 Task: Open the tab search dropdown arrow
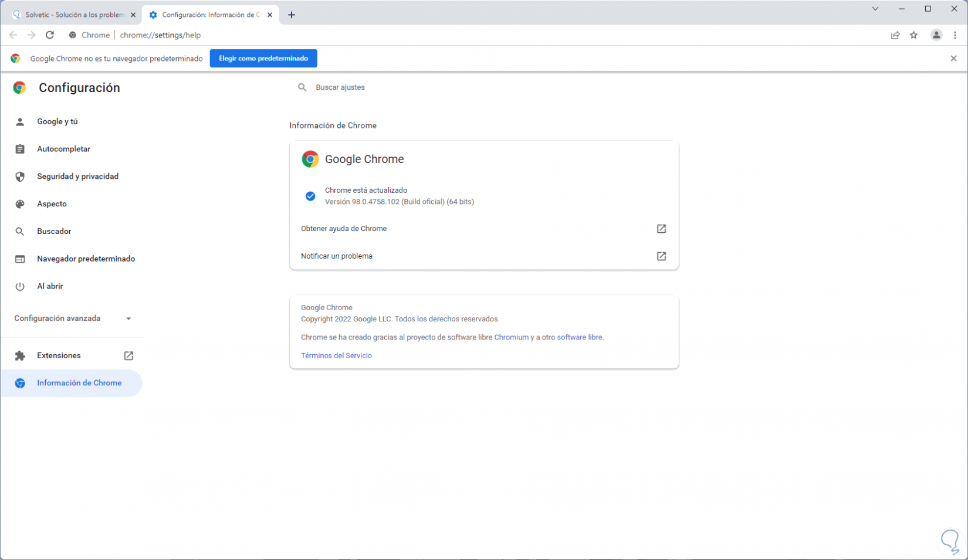(x=875, y=9)
